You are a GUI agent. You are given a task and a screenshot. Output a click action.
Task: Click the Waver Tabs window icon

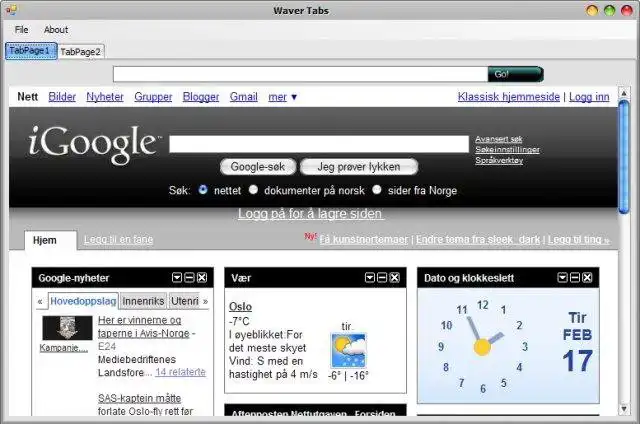[11, 10]
